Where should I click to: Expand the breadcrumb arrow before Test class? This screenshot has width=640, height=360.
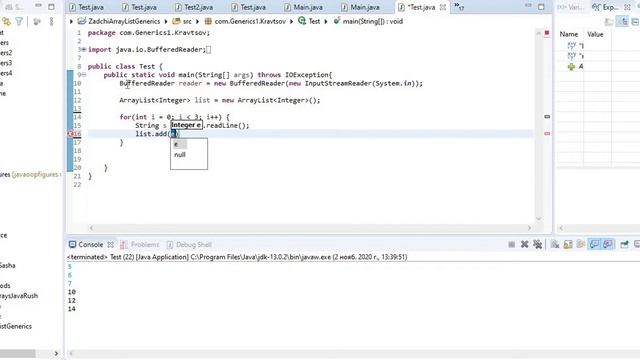coord(291,22)
